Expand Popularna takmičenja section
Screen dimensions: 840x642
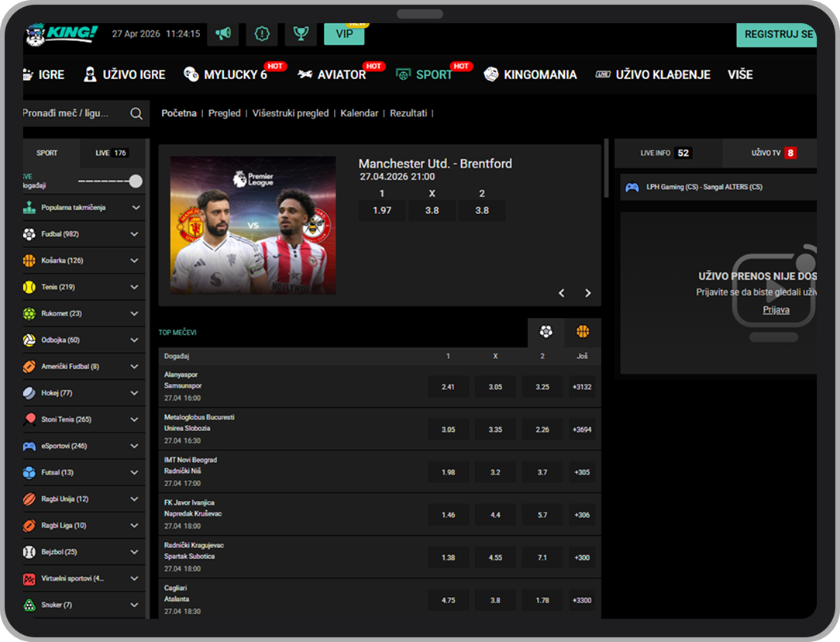tap(136, 207)
